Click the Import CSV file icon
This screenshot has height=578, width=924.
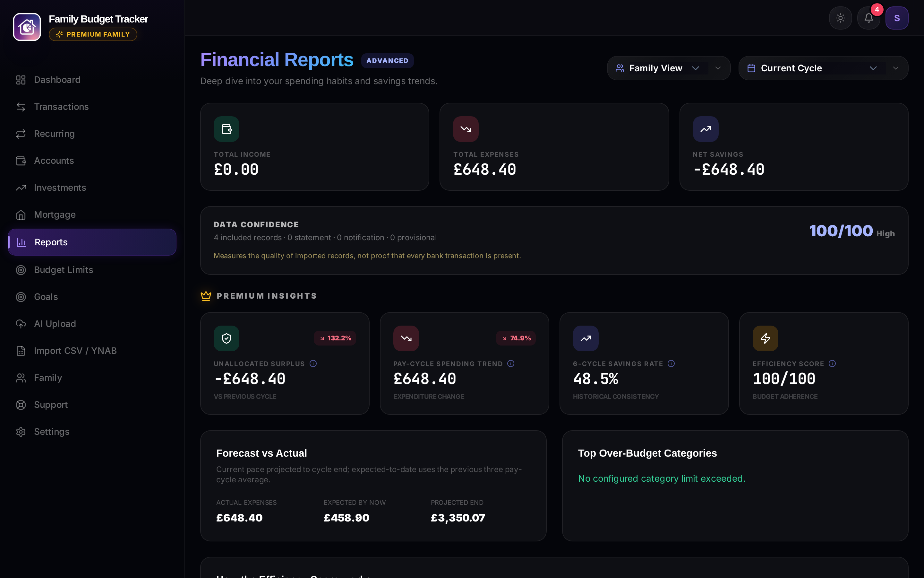(x=21, y=351)
